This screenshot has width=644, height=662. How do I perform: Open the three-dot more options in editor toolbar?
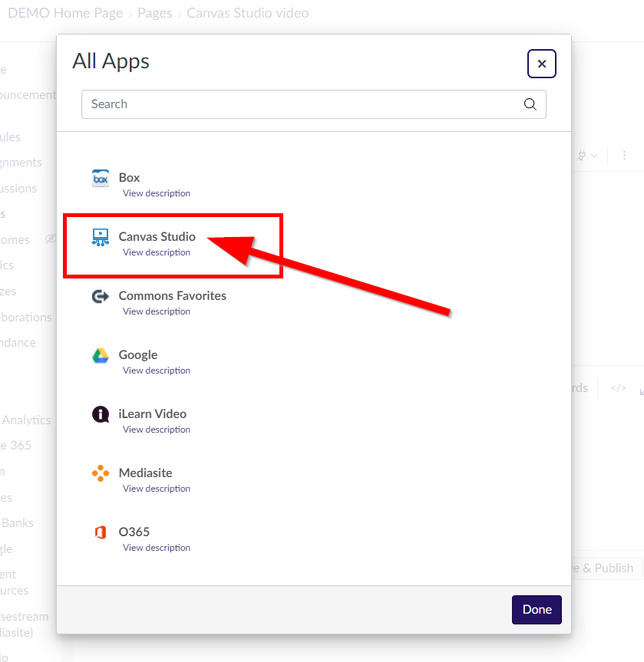(624, 156)
